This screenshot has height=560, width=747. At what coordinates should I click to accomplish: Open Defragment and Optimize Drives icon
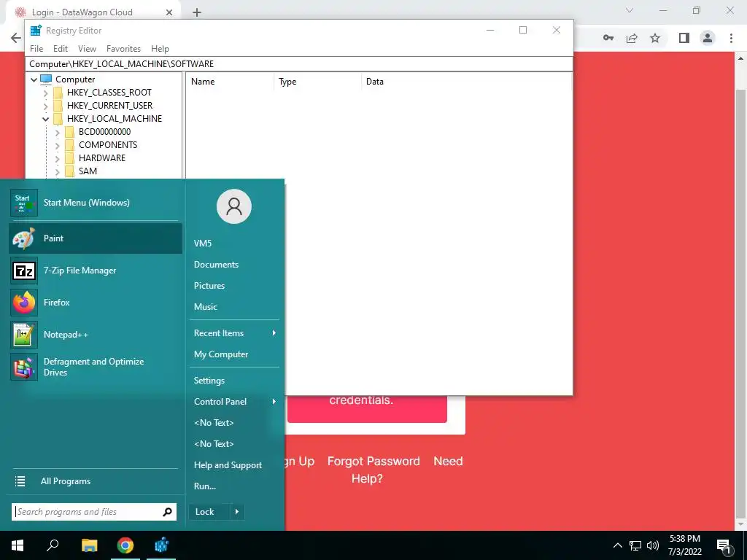point(24,367)
